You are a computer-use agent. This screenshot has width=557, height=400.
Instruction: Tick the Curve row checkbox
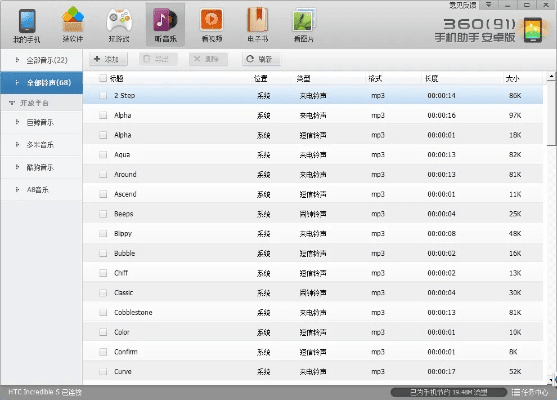coord(103,372)
